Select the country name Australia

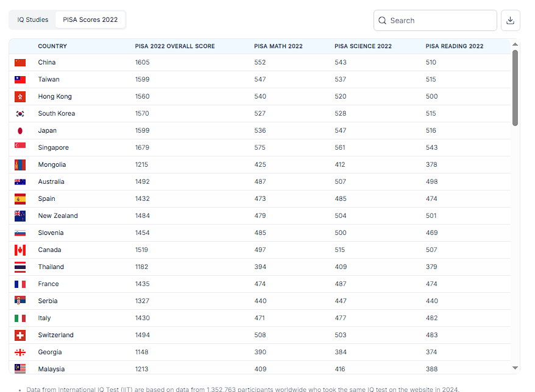[x=51, y=181]
